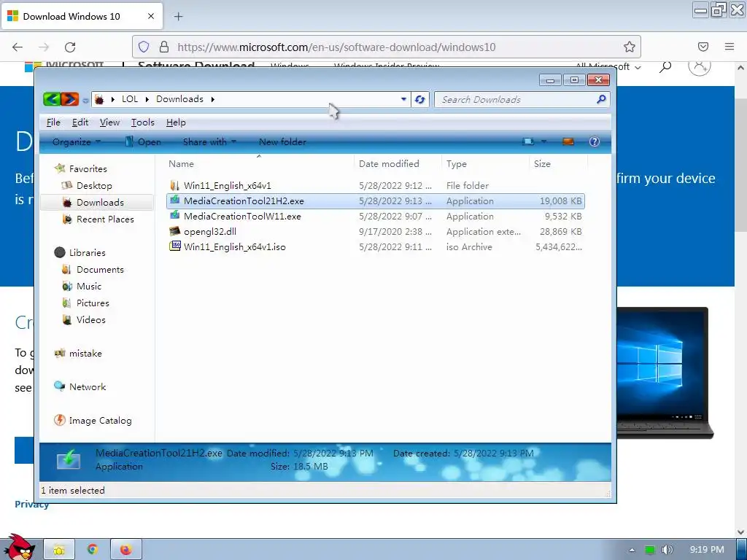Open the Help menu
This screenshot has width=747, height=560.
(176, 122)
